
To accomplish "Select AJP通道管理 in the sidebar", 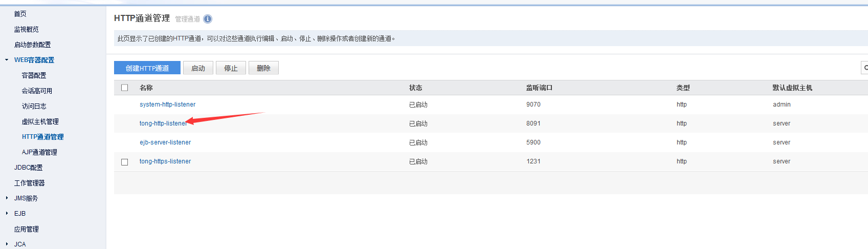I will point(39,152).
